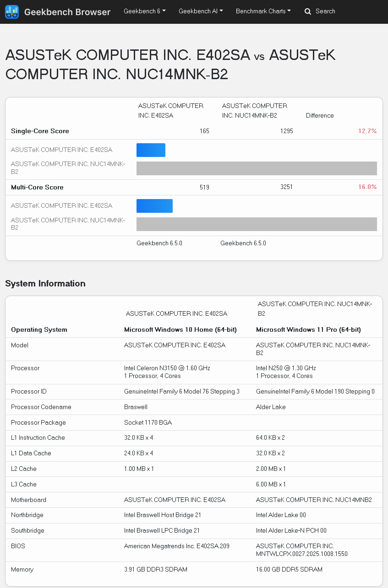Click the gray Multi-Core bar for NUC14MNK-B2

pos(257,224)
